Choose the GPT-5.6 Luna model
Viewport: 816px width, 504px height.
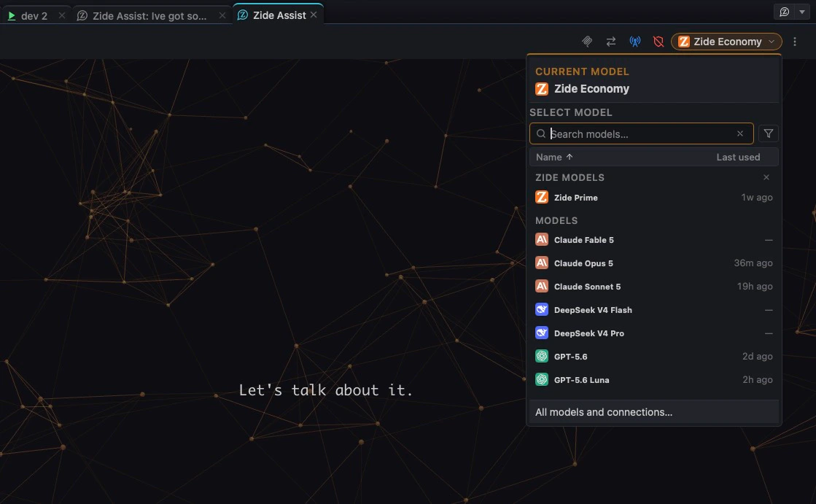(653, 380)
